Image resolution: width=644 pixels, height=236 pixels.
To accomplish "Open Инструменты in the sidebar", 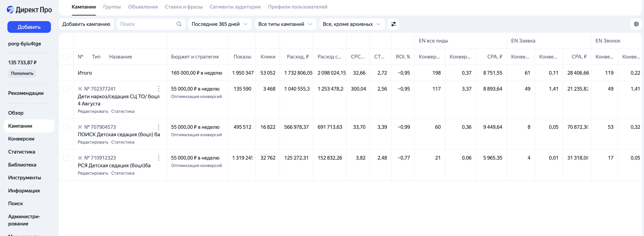I will (x=24, y=177).
